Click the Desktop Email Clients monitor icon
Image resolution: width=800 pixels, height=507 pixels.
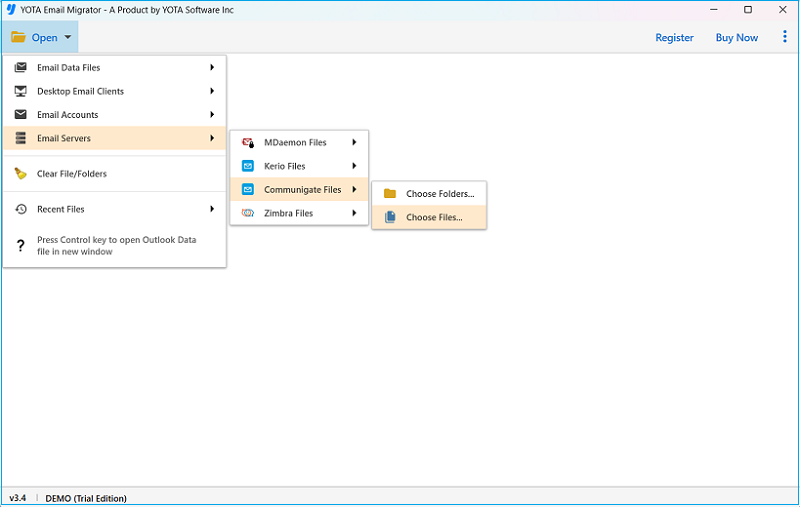pyautogui.click(x=20, y=91)
